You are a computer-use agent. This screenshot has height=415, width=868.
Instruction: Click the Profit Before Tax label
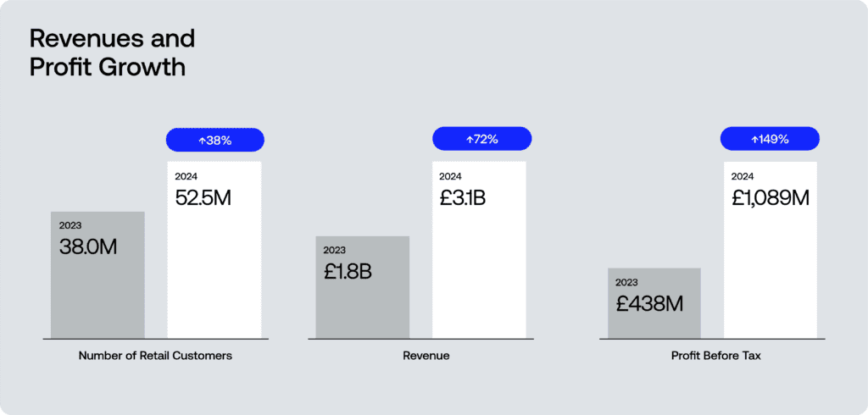(716, 356)
